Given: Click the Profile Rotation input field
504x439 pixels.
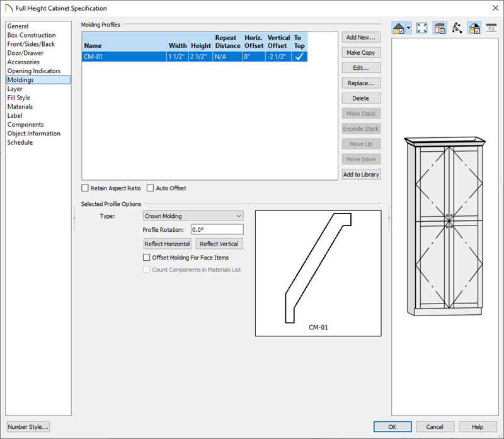Looking at the screenshot, I should click(217, 230).
